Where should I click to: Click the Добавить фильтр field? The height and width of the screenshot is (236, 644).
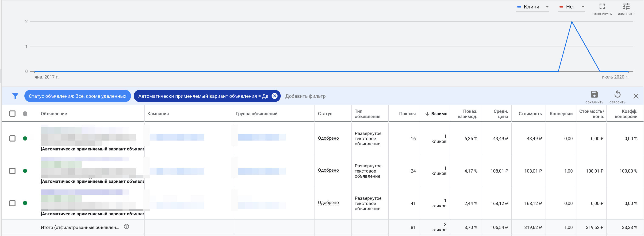pyautogui.click(x=305, y=96)
